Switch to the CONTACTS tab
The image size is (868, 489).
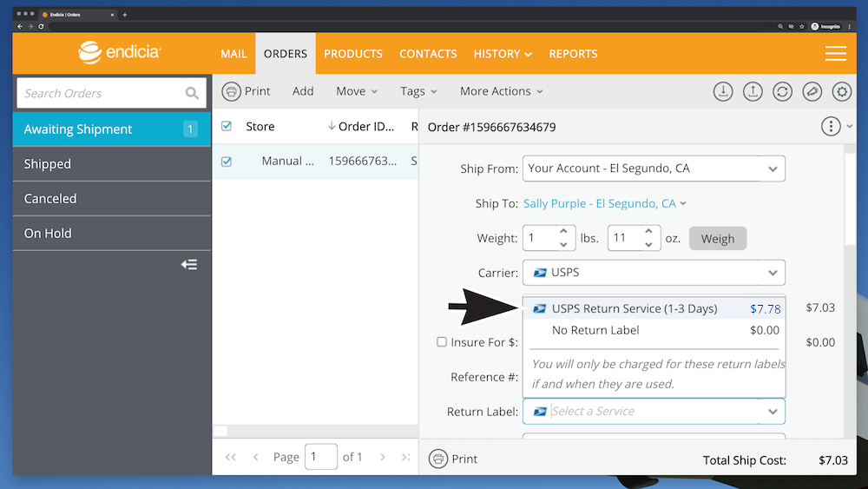click(428, 54)
